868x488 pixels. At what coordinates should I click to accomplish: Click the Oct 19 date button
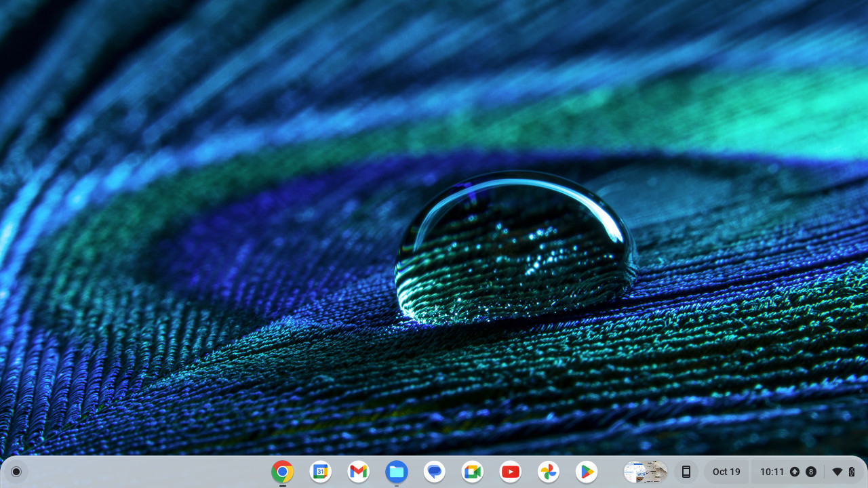pyautogui.click(x=726, y=472)
